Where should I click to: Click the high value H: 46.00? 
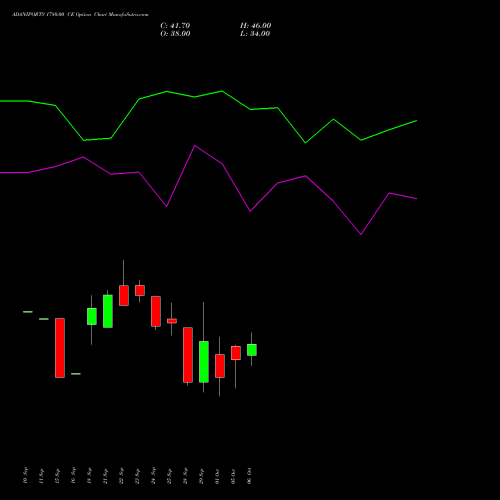coord(255,26)
